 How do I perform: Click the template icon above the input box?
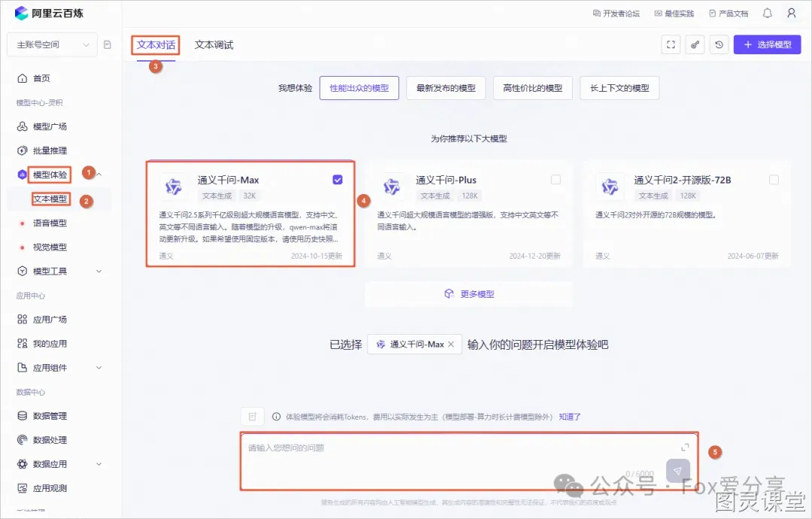pyautogui.click(x=252, y=417)
